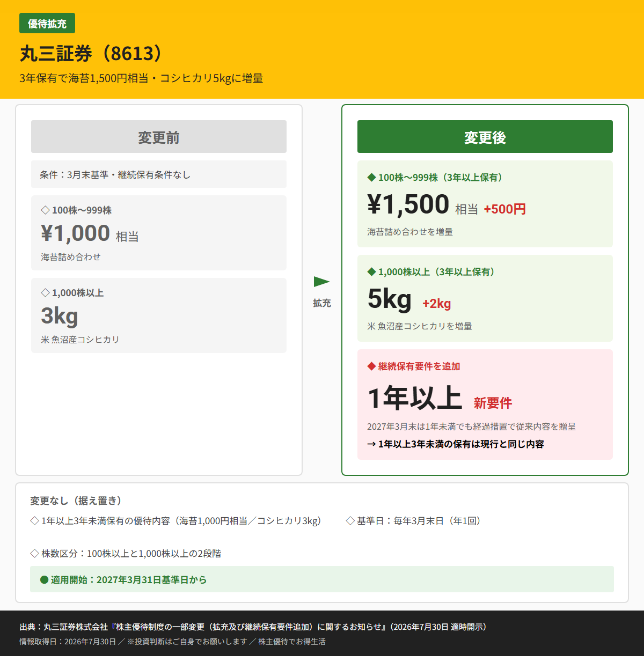Viewport: 644px width, 669px height.
Task: Click green diamond beside 1,000株以上（3年以上保有）
Action: 371,271
